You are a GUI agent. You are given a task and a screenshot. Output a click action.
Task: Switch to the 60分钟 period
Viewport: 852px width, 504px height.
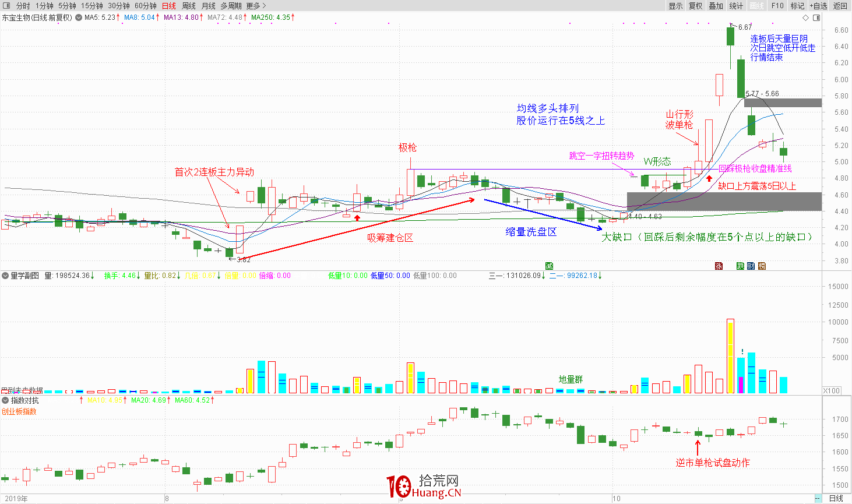point(146,6)
